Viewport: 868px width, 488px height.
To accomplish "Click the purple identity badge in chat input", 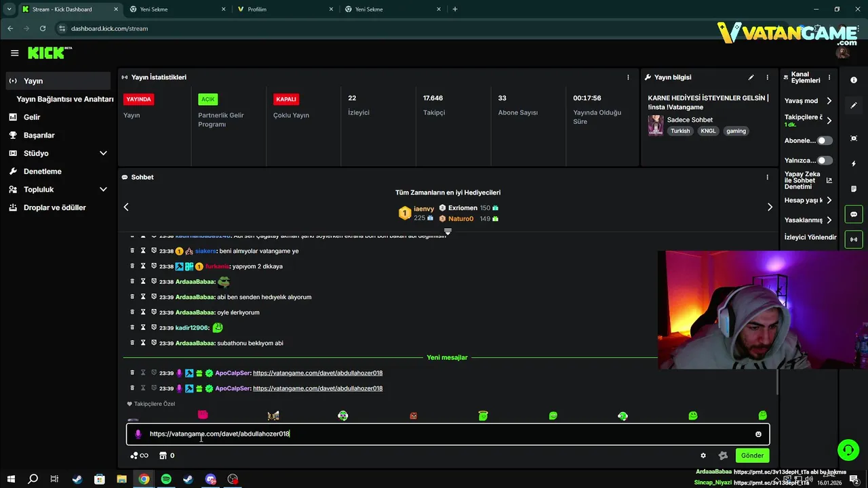I will click(x=138, y=434).
